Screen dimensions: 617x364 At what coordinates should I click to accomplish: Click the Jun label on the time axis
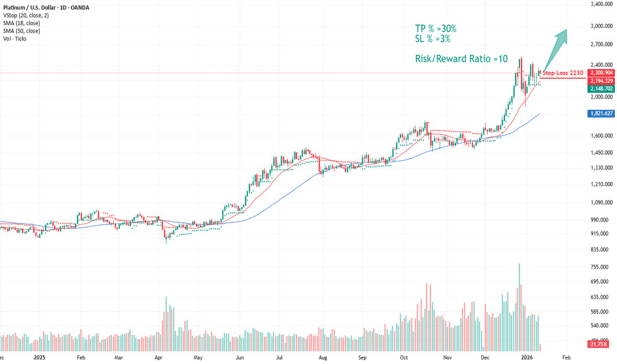(241, 356)
